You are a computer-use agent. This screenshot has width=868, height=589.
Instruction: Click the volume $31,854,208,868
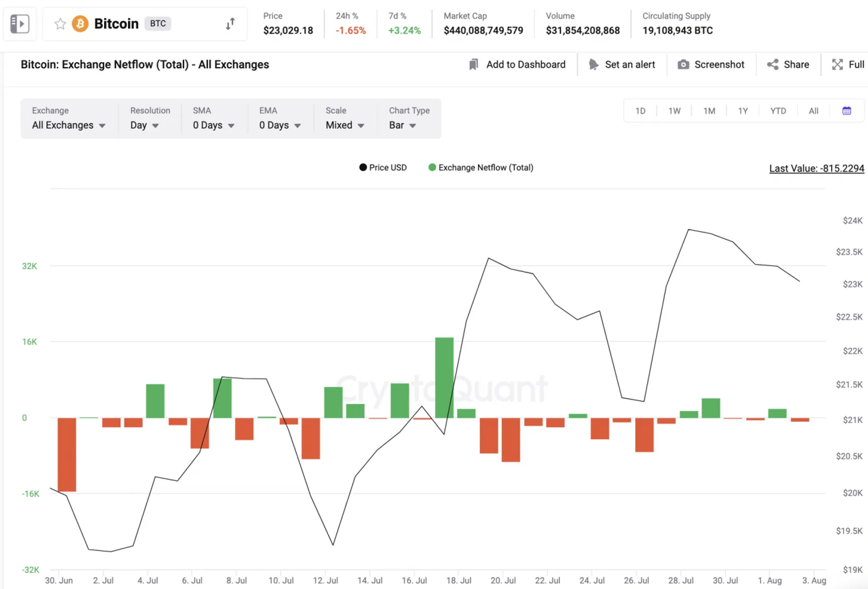(583, 30)
